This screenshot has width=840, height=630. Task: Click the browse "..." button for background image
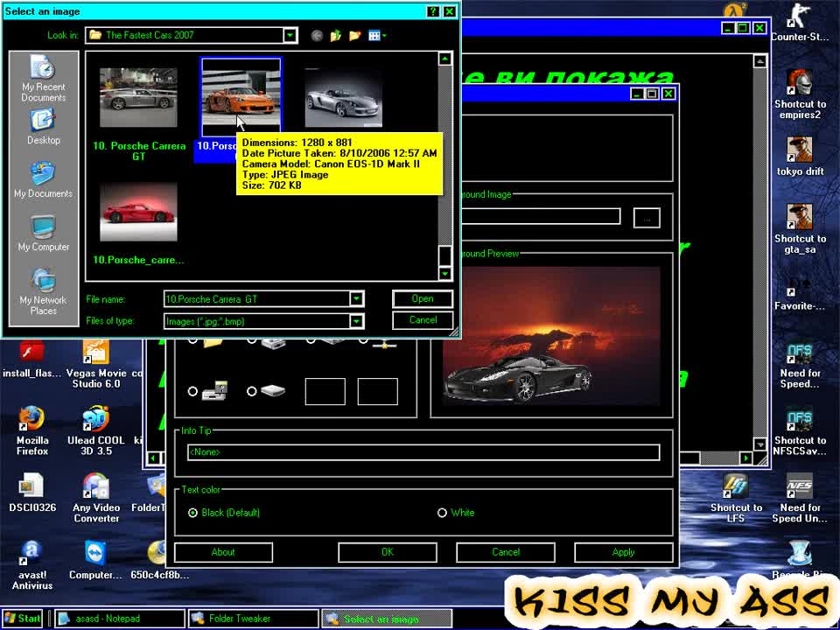point(647,218)
